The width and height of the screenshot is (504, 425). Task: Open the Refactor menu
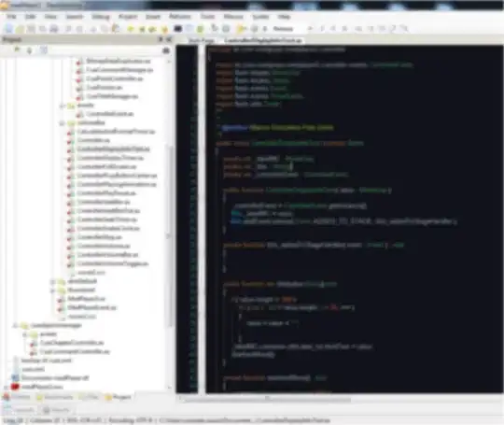180,16
